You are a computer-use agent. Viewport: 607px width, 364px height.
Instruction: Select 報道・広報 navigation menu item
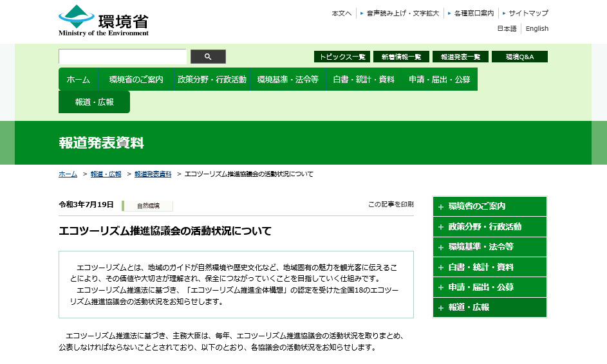point(94,102)
